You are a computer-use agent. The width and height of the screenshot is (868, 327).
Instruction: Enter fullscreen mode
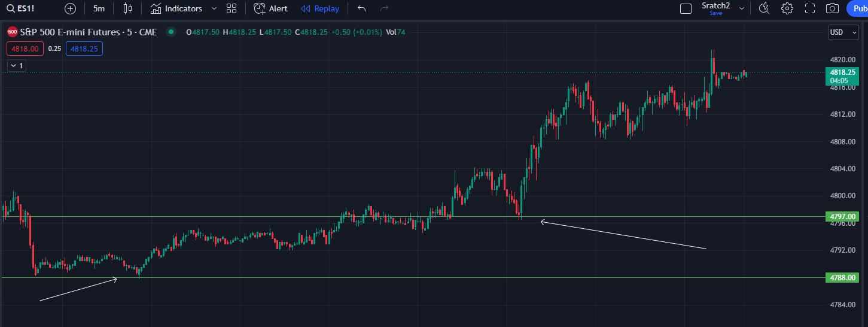pyautogui.click(x=810, y=8)
